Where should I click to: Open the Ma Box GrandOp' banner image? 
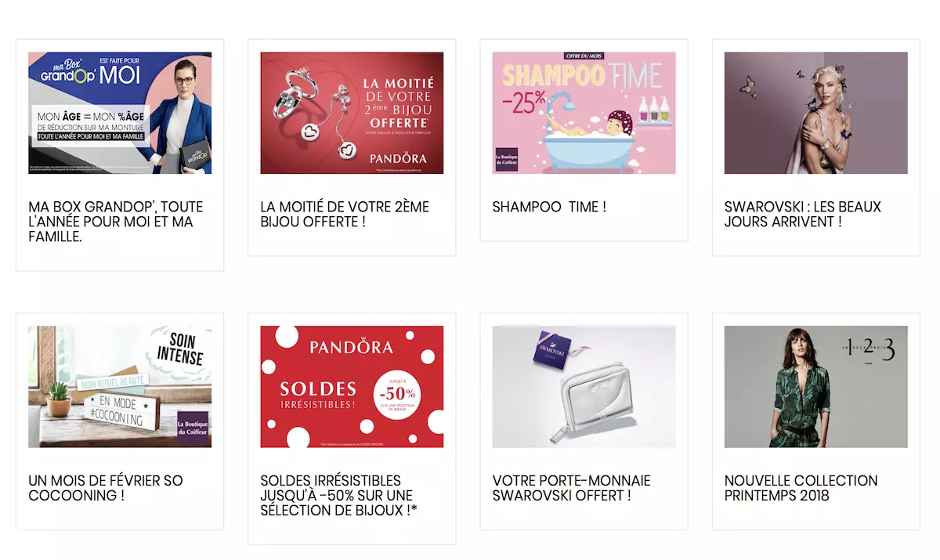pyautogui.click(x=120, y=113)
